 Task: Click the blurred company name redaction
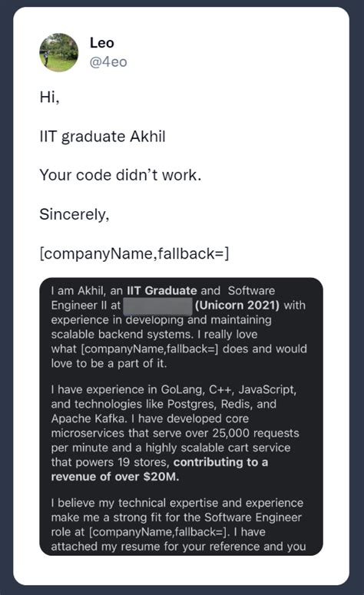point(157,306)
